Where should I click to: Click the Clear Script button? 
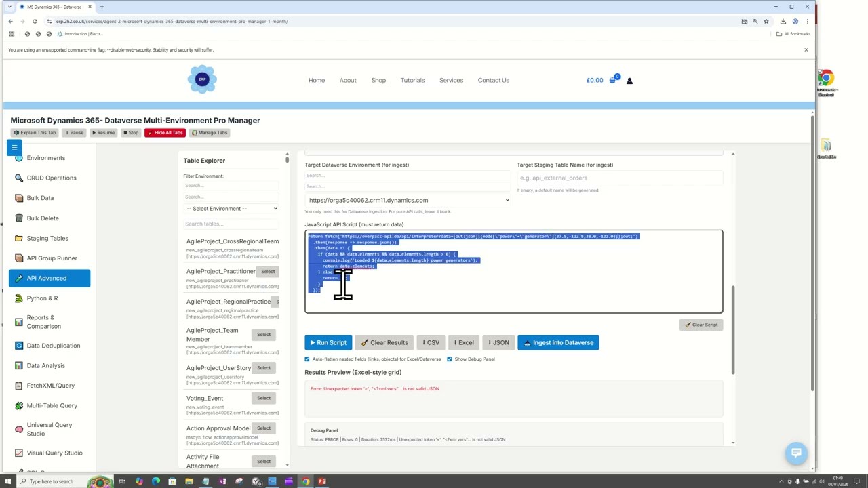[701, 325]
